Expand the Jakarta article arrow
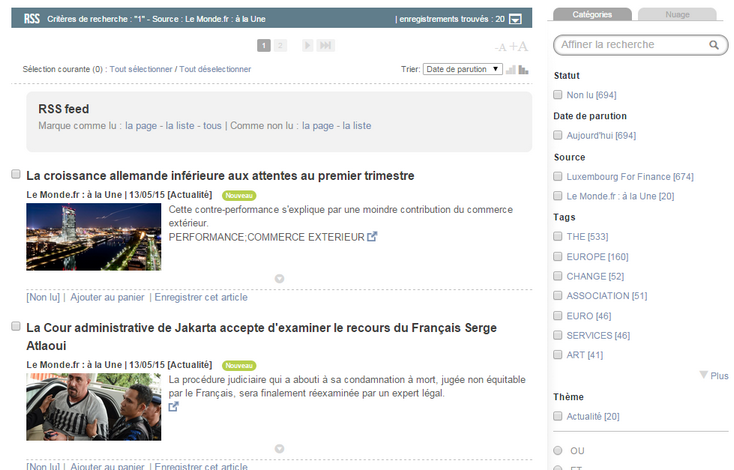Viewport: 734px width, 470px height. tap(279, 448)
